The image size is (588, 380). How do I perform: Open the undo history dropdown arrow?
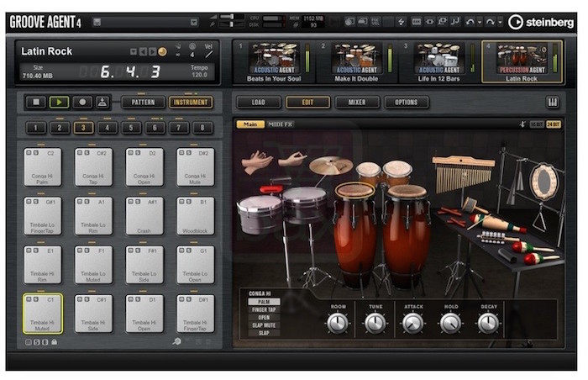click(480, 22)
